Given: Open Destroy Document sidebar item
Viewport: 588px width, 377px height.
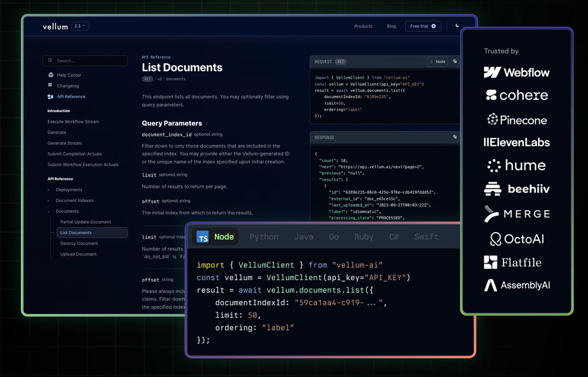Looking at the screenshot, I should (x=79, y=243).
